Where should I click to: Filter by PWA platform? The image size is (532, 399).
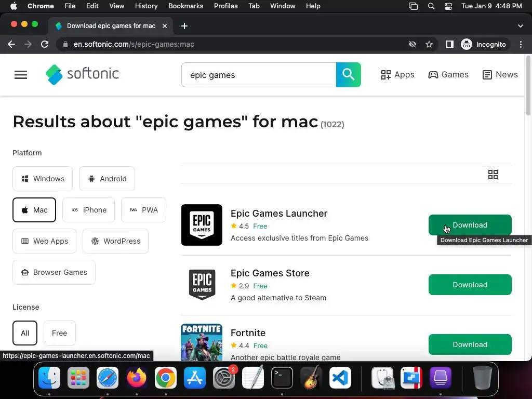pos(143,210)
